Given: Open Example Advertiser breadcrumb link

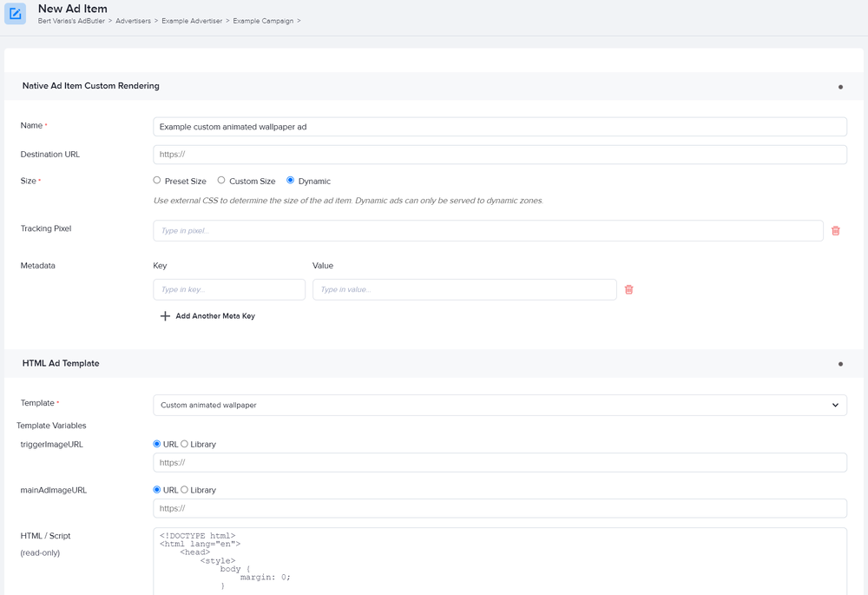Looking at the screenshot, I should click(192, 21).
